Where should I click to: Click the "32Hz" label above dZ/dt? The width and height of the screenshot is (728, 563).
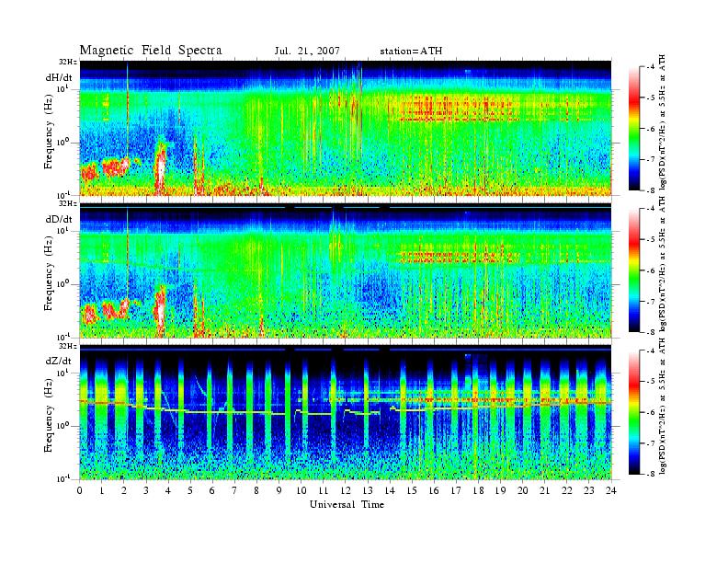click(68, 346)
